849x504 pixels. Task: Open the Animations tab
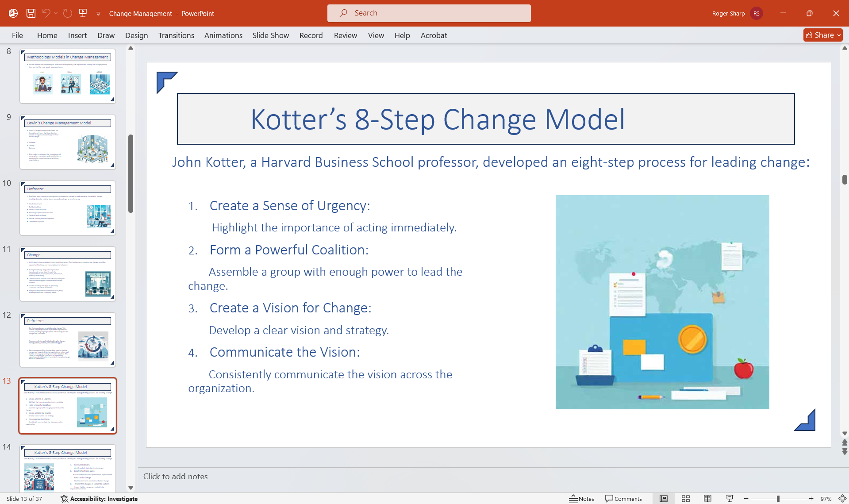(223, 35)
